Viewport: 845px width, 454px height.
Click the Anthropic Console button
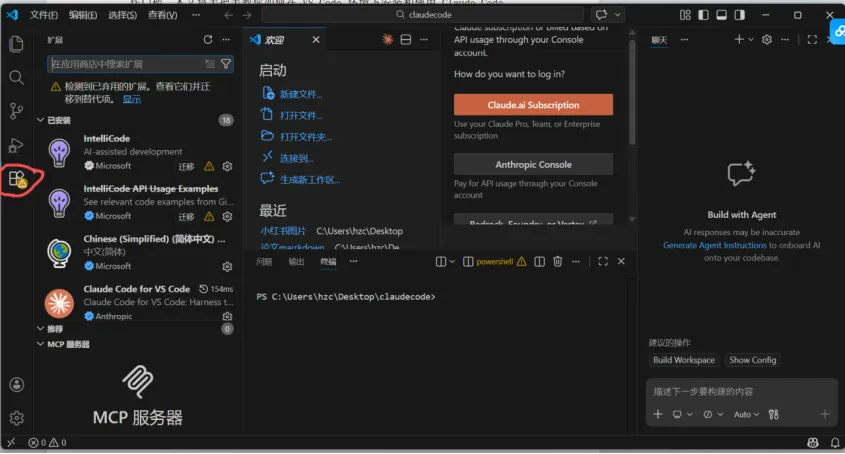(x=533, y=164)
